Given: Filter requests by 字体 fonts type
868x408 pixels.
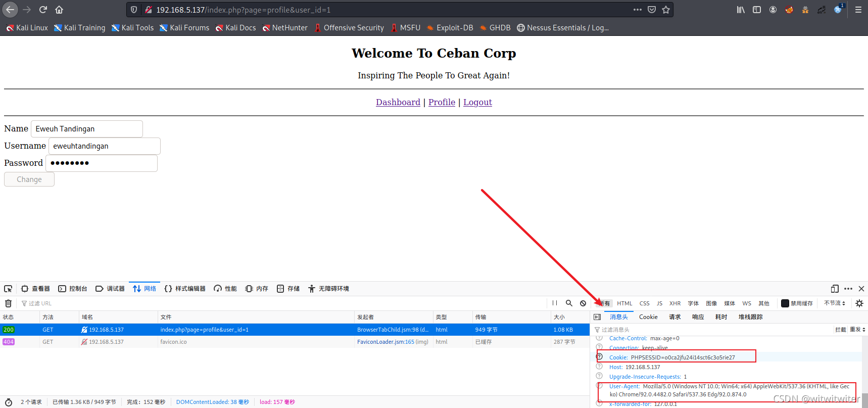Looking at the screenshot, I should [x=693, y=303].
